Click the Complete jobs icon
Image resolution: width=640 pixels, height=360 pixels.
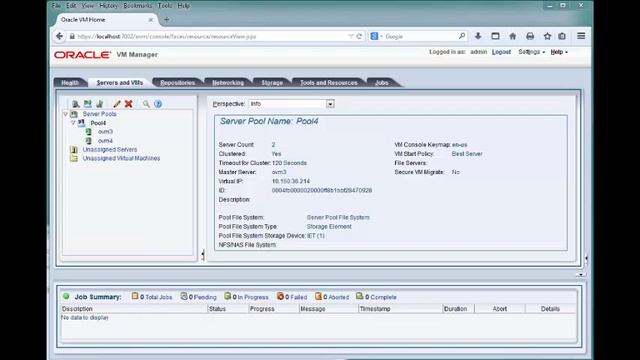359,296
